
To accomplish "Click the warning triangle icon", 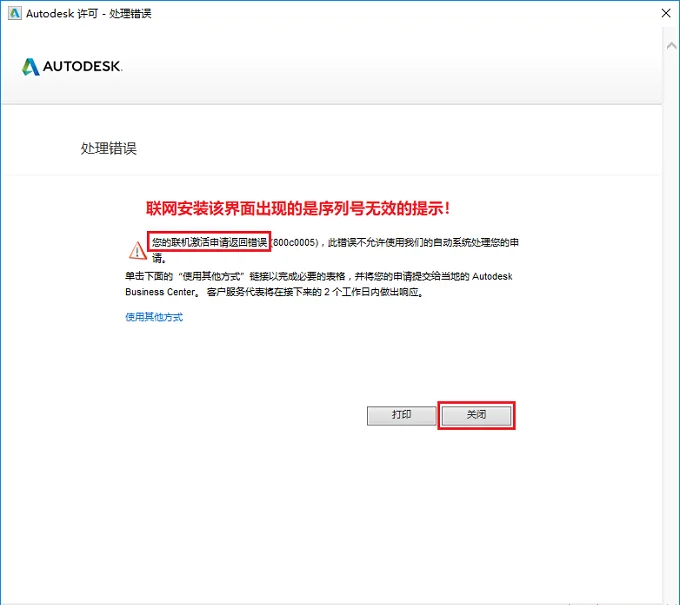I will (137, 250).
